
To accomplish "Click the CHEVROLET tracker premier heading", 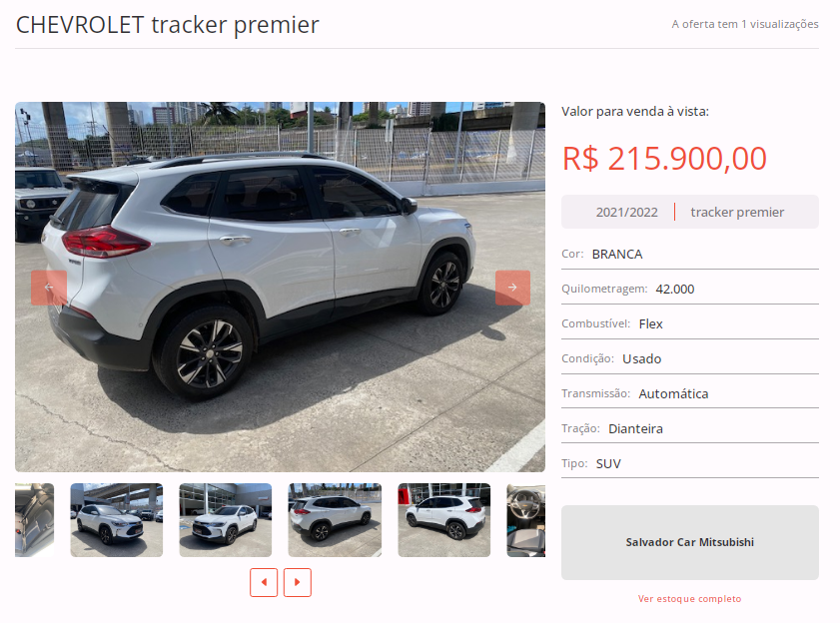I will point(168,25).
